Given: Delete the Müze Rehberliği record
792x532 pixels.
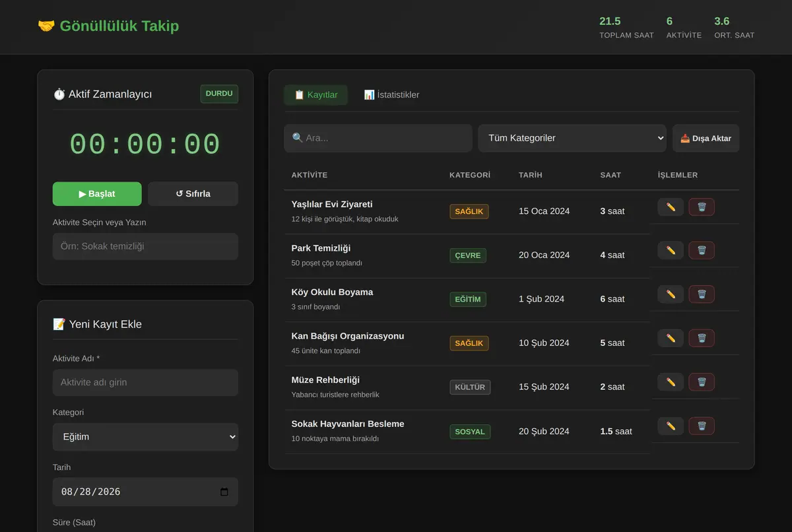Looking at the screenshot, I should tap(702, 382).
